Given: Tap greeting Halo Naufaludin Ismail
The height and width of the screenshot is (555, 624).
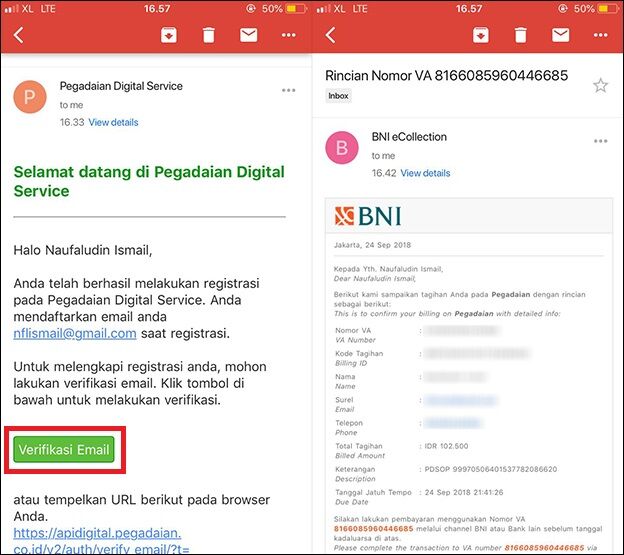Looking at the screenshot, I should click(x=83, y=250).
